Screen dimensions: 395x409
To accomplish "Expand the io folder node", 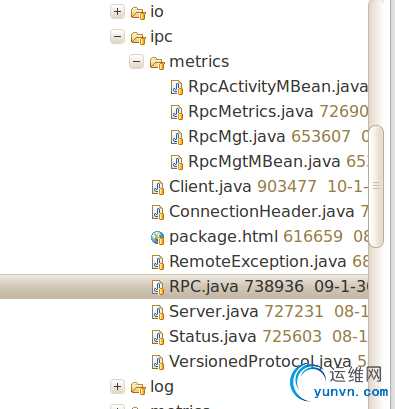I will click(x=117, y=12).
